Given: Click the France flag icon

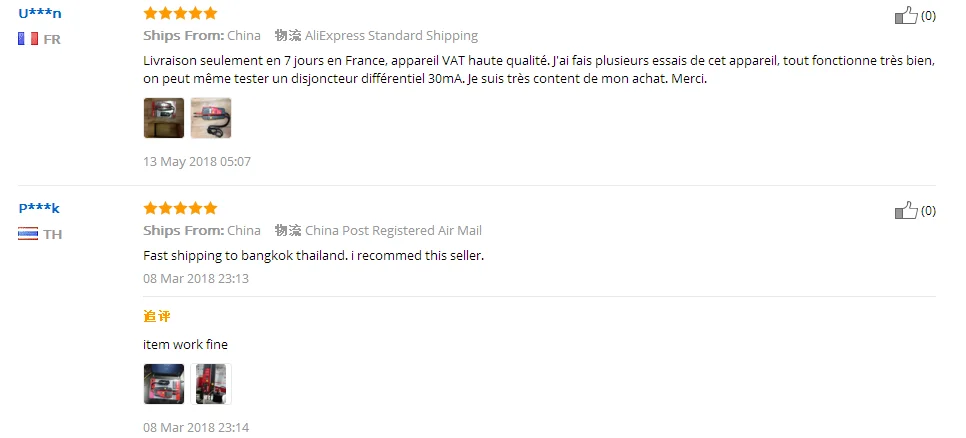Looking at the screenshot, I should pos(28,39).
